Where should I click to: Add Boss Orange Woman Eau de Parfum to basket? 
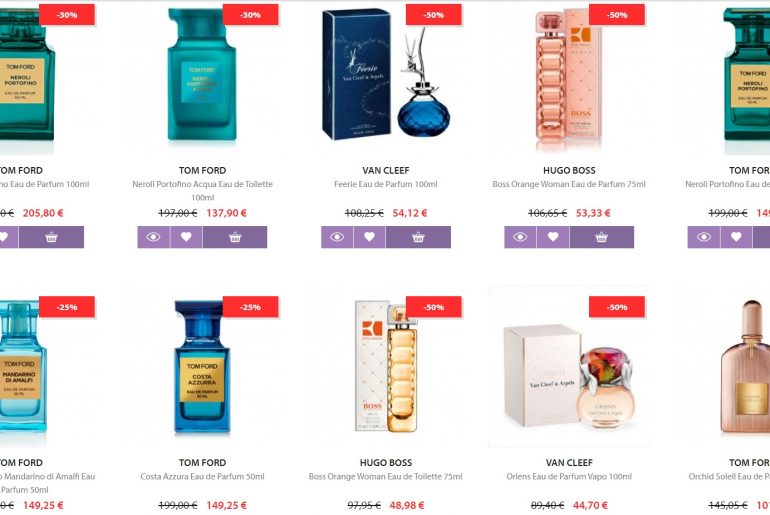pyautogui.click(x=602, y=237)
